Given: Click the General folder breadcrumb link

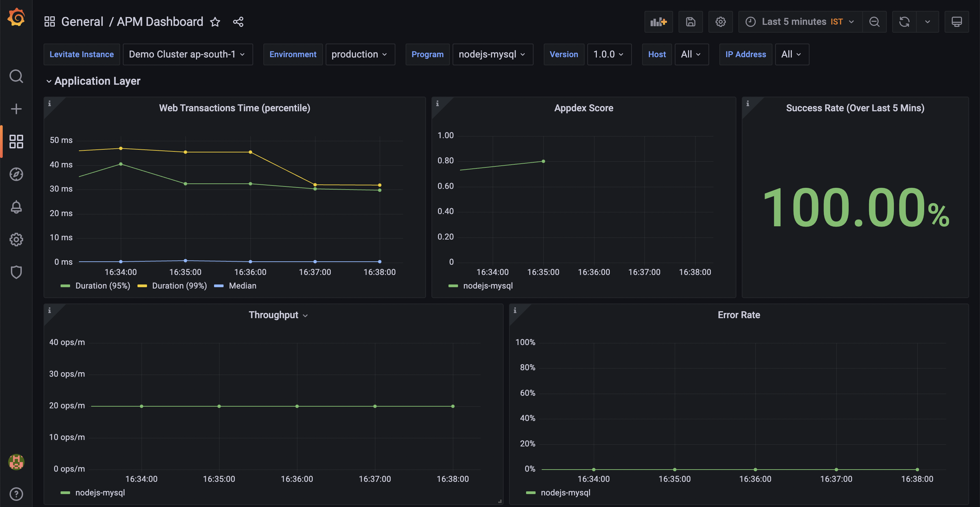Looking at the screenshot, I should [82, 22].
